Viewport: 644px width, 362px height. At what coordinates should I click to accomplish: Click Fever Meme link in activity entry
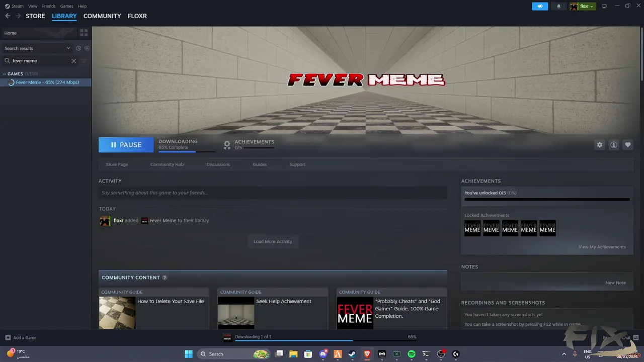(x=163, y=221)
